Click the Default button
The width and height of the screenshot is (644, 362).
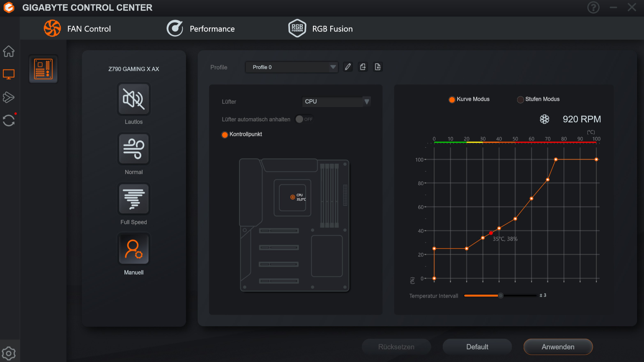(x=477, y=347)
